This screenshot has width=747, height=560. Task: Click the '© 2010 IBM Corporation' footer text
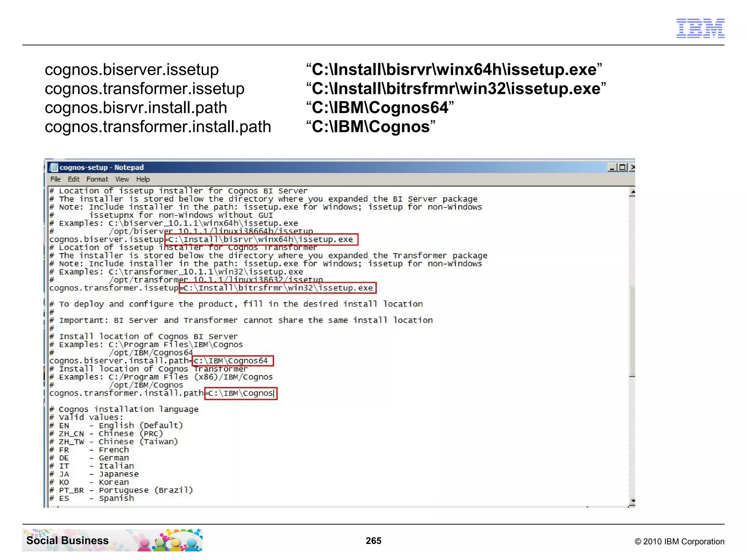coord(680,541)
